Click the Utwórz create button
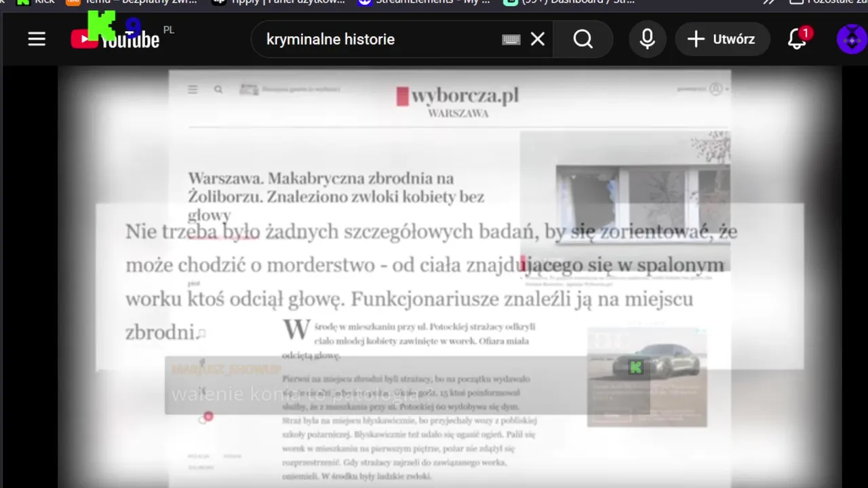This screenshot has width=868, height=488. point(722,39)
